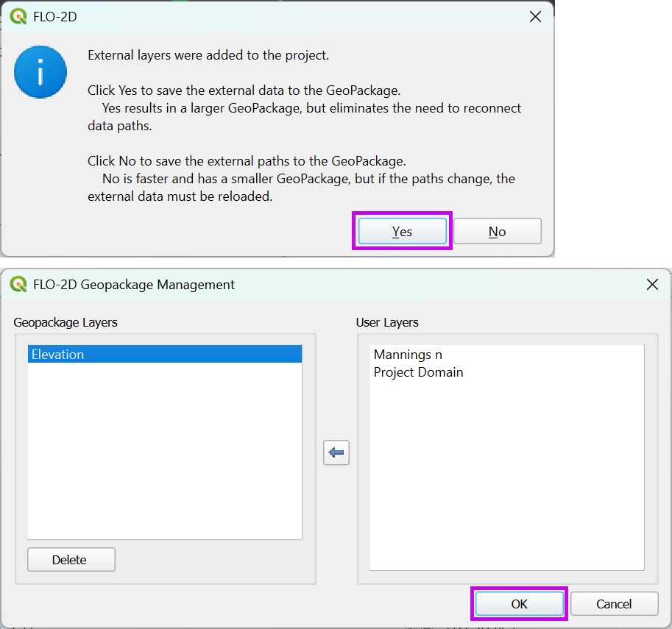Click QGIS logo in FLO-2D title bar
Image resolution: width=672 pixels, height=629 pixels.
18,17
